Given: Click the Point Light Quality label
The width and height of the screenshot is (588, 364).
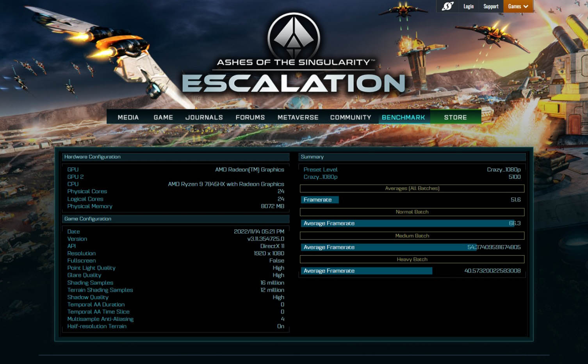Looking at the screenshot, I should coord(91,268).
